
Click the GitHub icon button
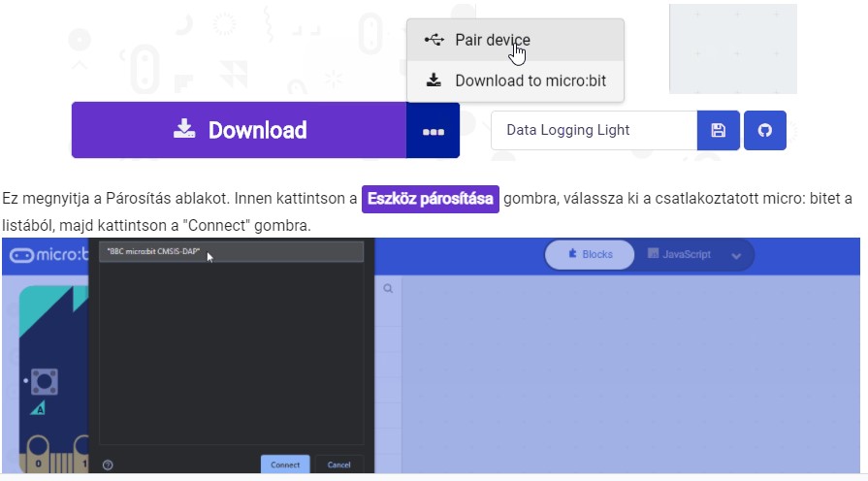(x=764, y=130)
